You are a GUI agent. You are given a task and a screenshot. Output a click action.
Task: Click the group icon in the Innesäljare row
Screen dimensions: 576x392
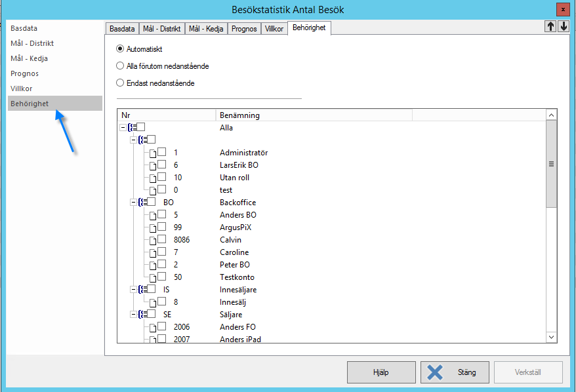pos(142,290)
